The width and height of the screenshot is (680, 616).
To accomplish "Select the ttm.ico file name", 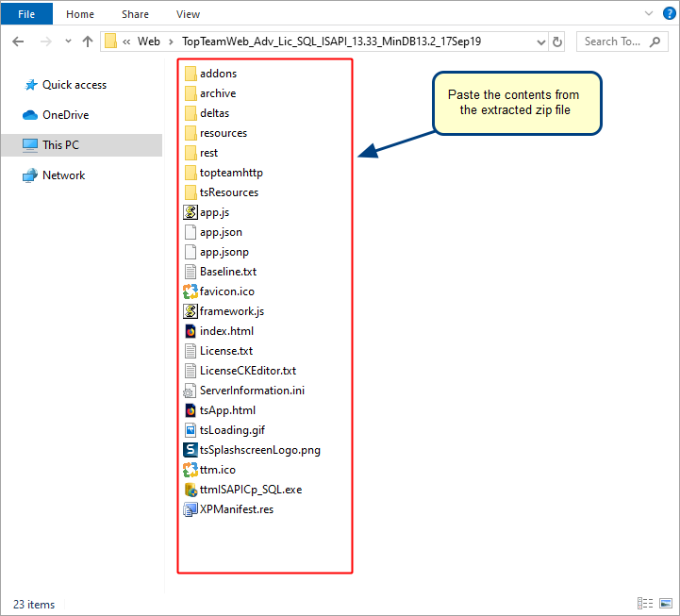I will [217, 470].
